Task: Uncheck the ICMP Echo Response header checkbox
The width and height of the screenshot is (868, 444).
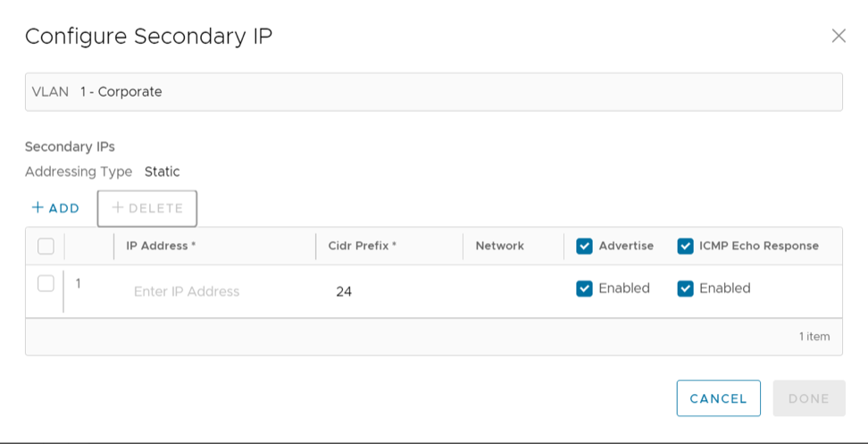Action: 686,246
